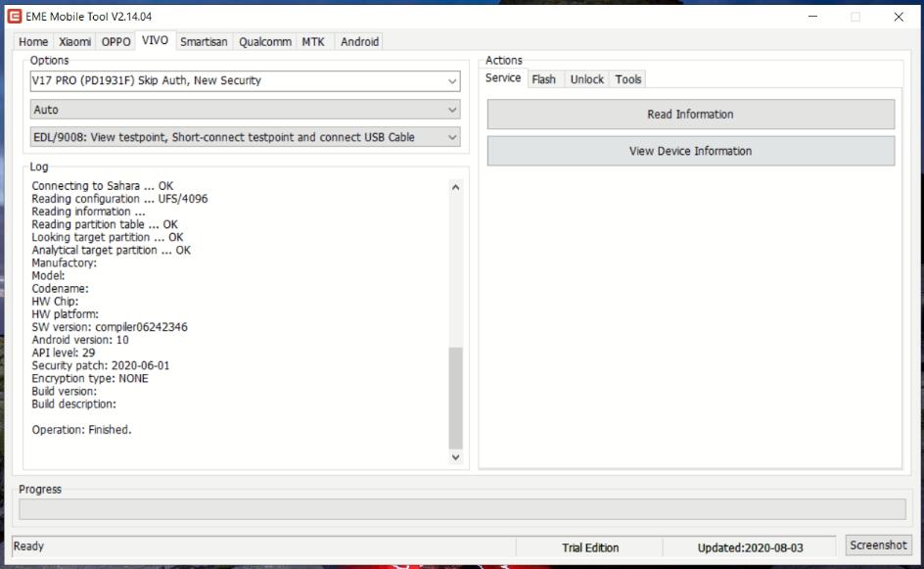Open the Unlock actions tab
The height and width of the screenshot is (569, 924).
pyautogui.click(x=587, y=79)
